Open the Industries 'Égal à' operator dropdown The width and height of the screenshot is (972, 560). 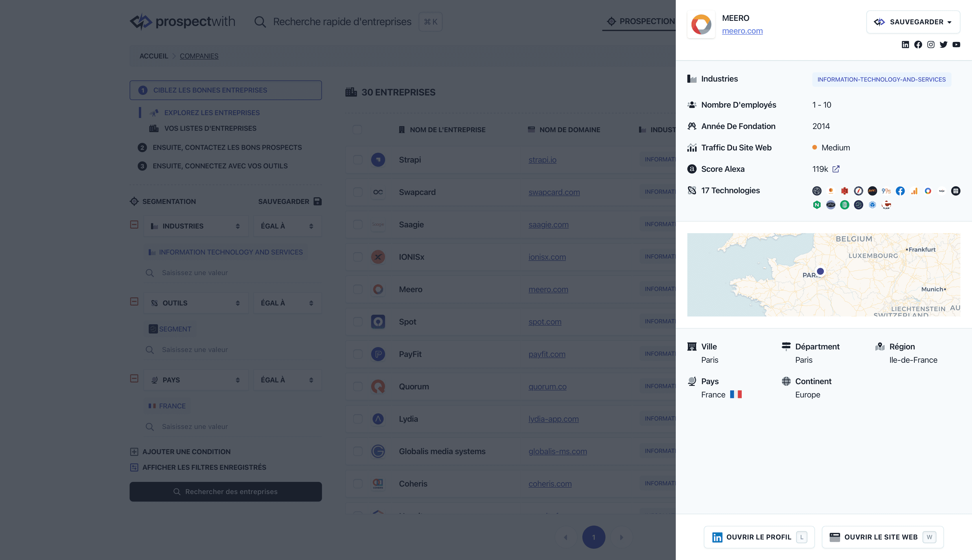[287, 226]
